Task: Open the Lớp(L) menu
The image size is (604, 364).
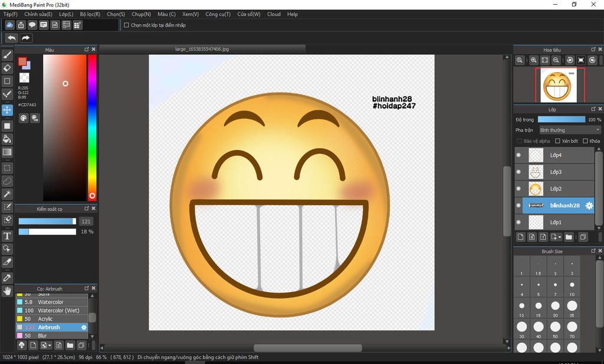Action: pos(66,14)
